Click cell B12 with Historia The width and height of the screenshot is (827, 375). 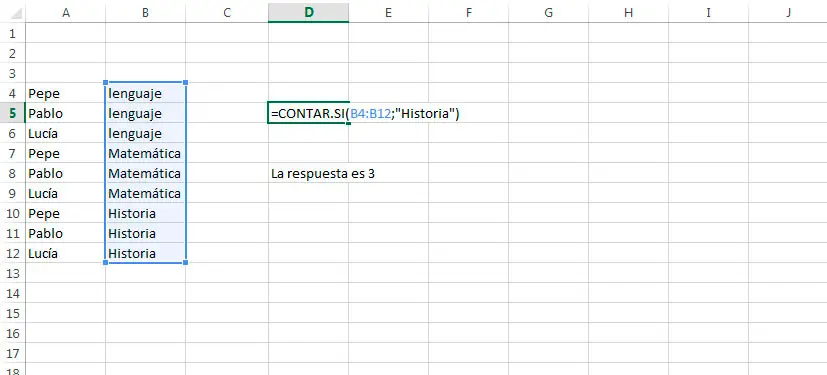[146, 254]
